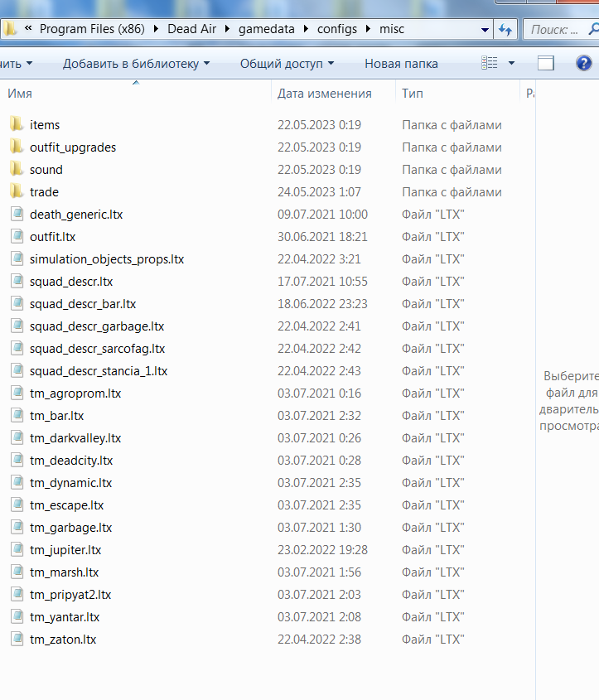
Task: Click the date 03.07.2021 1:30 cell
Action: 319,528
